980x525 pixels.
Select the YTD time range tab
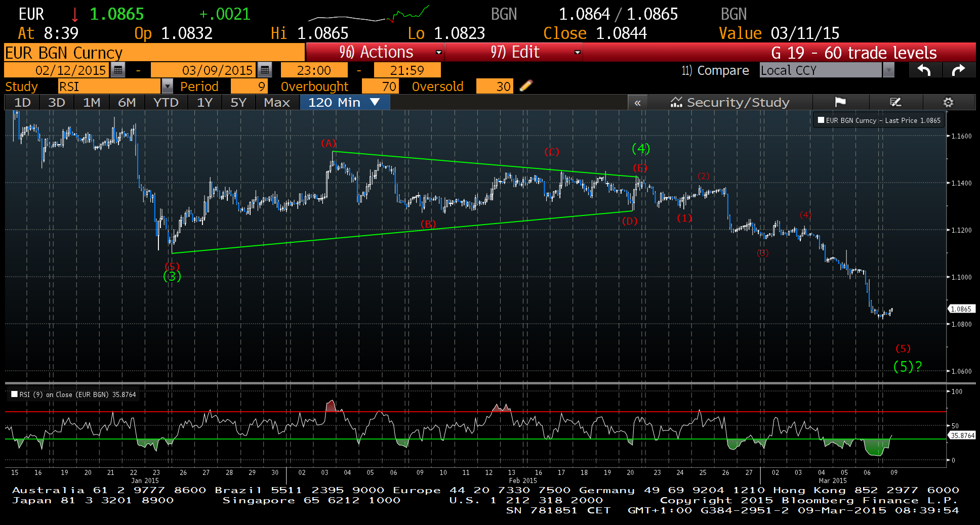[166, 102]
